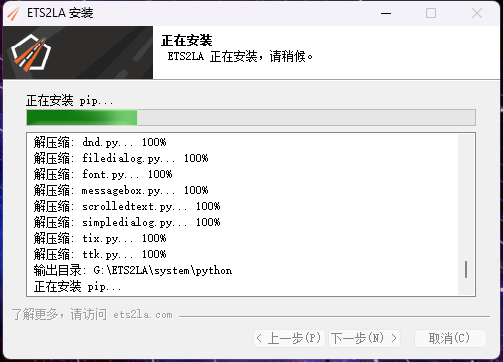
Task: Select the scrolledtext.py log entry
Action: tap(127, 206)
